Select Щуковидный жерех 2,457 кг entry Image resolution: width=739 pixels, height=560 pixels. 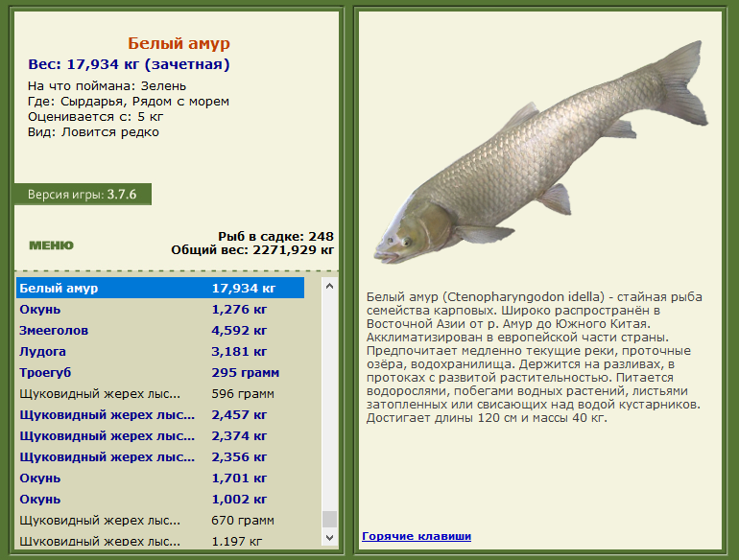(x=160, y=415)
